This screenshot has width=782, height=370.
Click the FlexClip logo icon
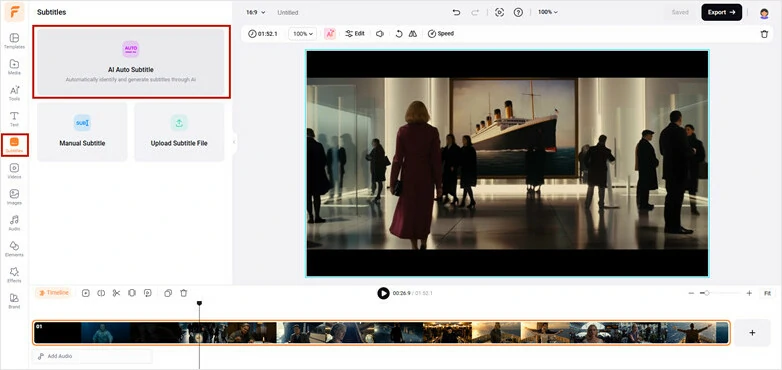coord(14,12)
